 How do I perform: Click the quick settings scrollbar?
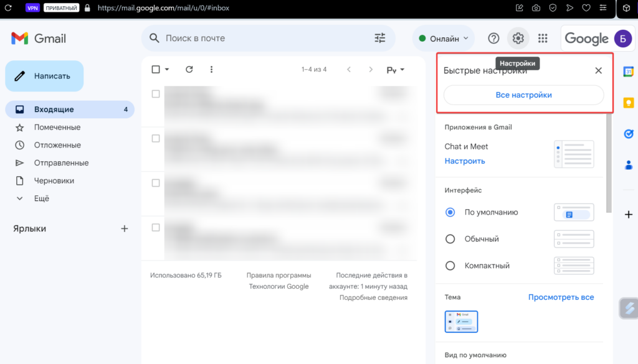click(x=609, y=162)
